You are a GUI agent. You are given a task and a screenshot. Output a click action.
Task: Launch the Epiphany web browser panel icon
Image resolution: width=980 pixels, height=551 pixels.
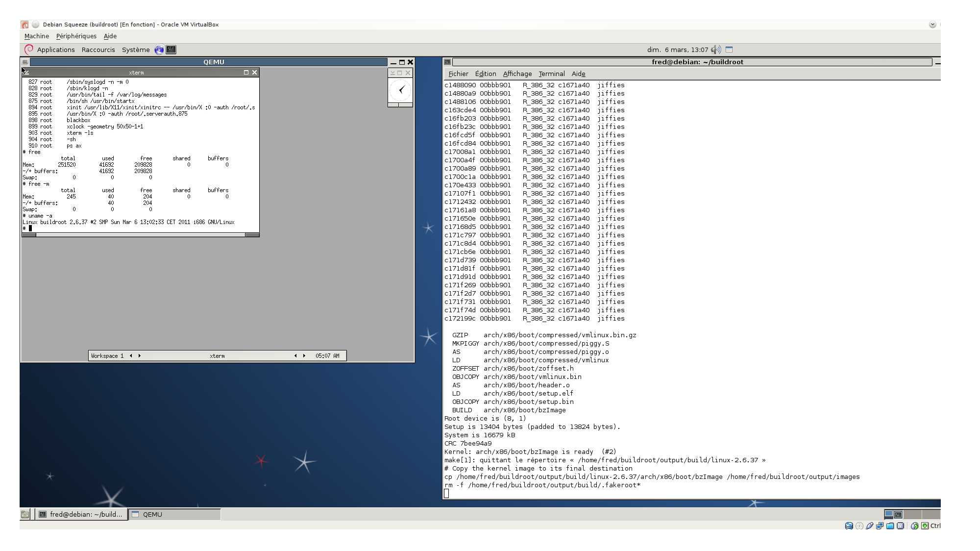159,50
